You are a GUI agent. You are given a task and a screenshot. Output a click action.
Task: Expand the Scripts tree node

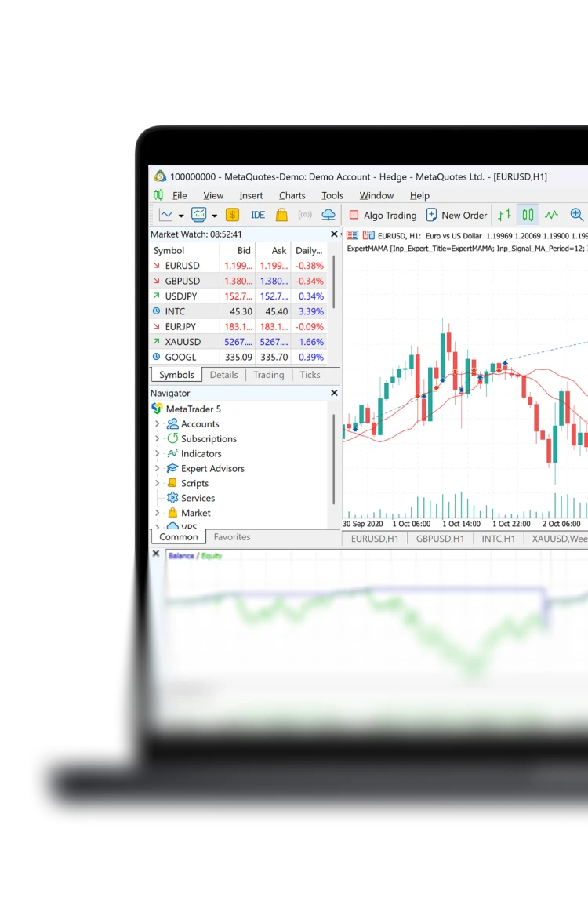[157, 483]
